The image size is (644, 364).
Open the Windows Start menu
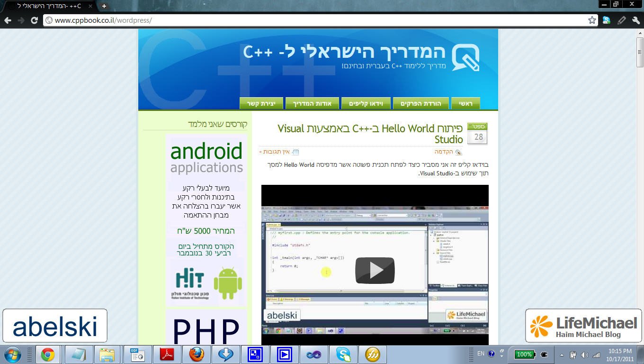tap(12, 355)
